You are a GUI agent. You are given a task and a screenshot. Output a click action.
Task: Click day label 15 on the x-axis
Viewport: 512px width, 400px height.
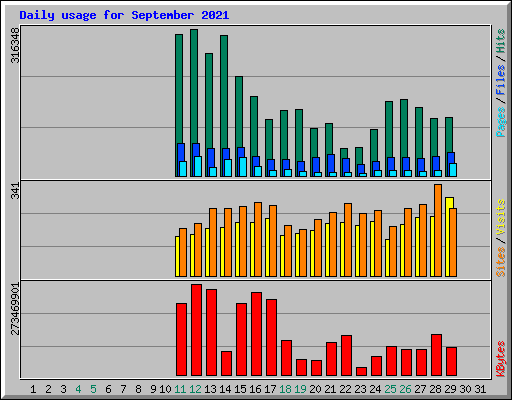click(x=240, y=389)
